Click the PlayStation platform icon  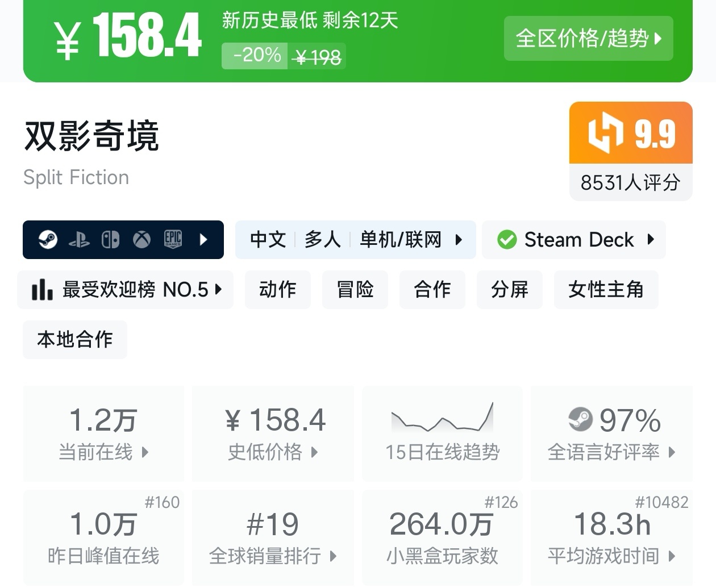[79, 240]
